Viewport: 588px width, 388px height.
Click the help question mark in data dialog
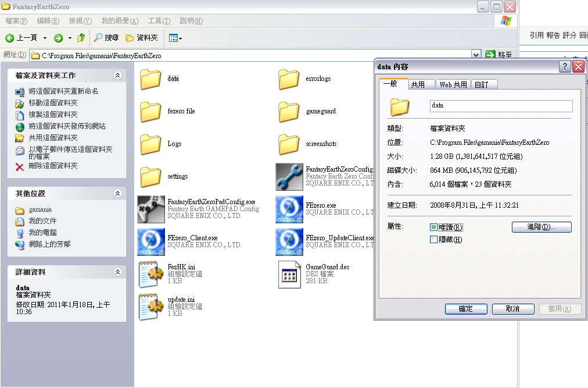pyautogui.click(x=565, y=67)
